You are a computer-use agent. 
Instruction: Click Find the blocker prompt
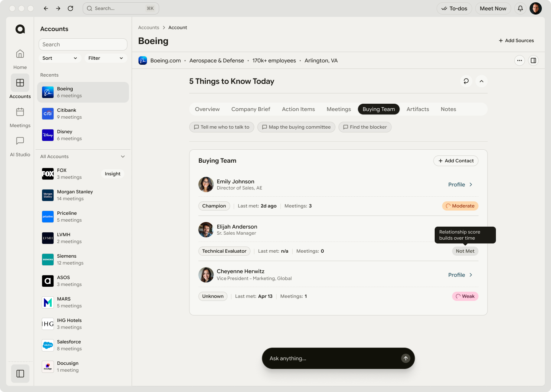point(365,127)
